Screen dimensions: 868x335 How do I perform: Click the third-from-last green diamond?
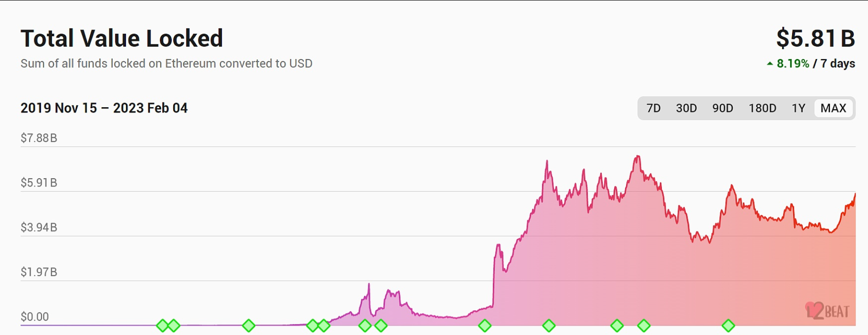tap(617, 326)
